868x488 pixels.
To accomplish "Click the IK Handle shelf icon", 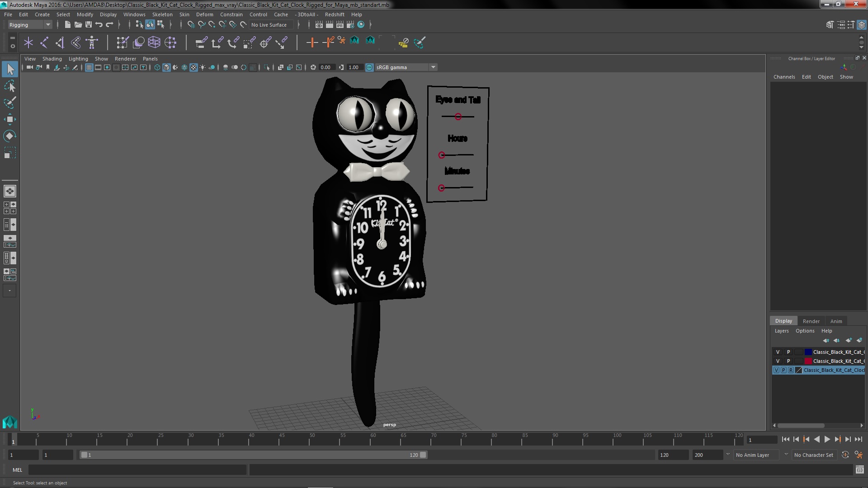I will pos(60,42).
